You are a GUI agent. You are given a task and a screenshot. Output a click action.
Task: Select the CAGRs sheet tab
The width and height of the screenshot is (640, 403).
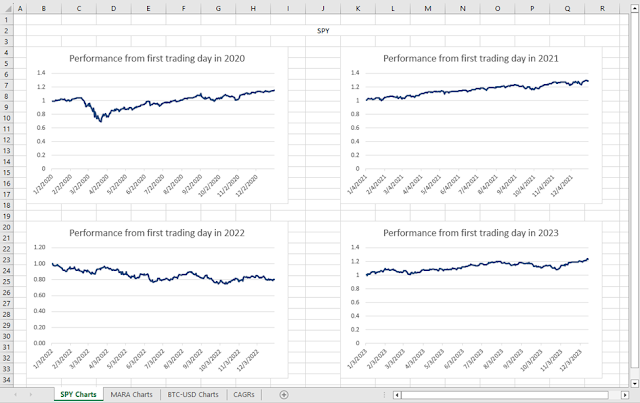point(244,394)
